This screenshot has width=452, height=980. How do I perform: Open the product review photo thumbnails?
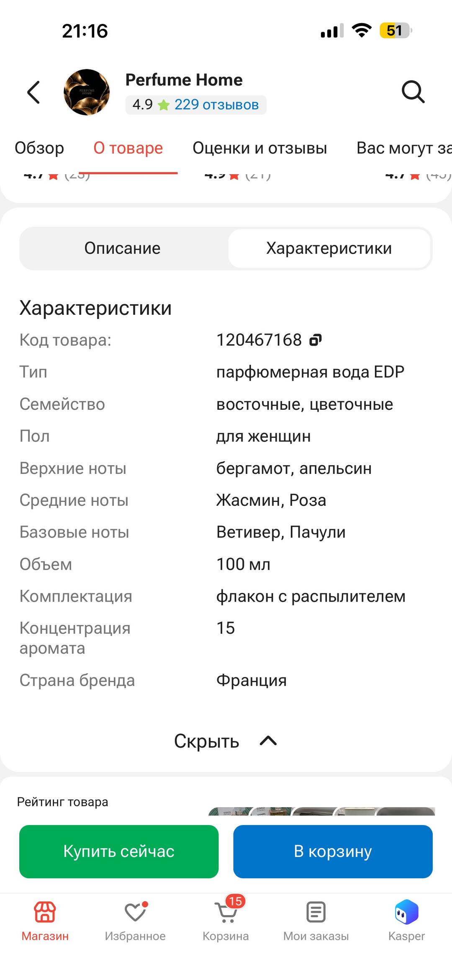click(321, 811)
